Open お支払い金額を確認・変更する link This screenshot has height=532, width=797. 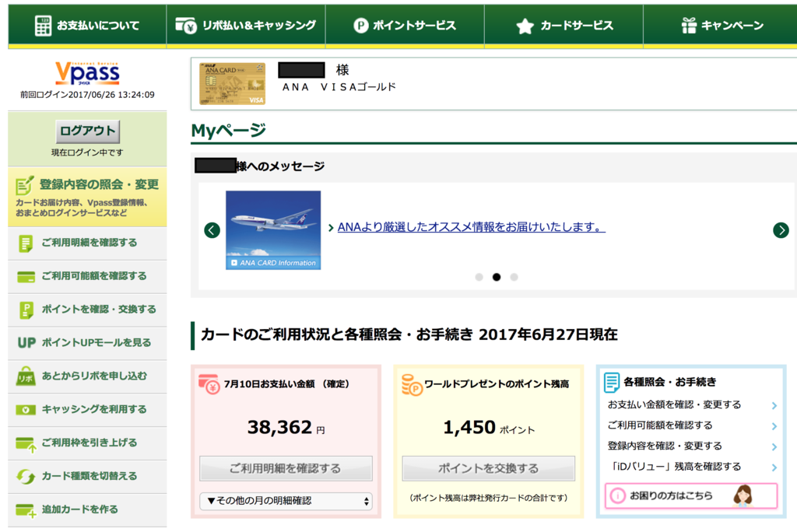click(675, 405)
